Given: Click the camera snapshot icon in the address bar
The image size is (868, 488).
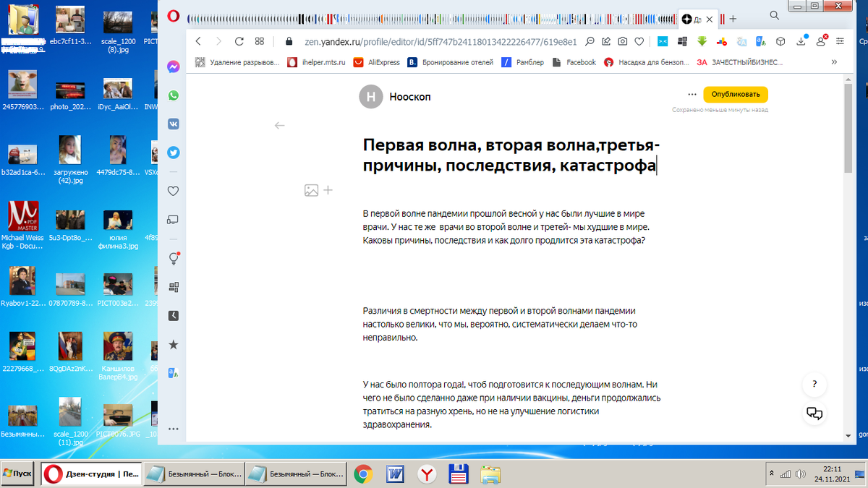Looking at the screenshot, I should [x=622, y=41].
